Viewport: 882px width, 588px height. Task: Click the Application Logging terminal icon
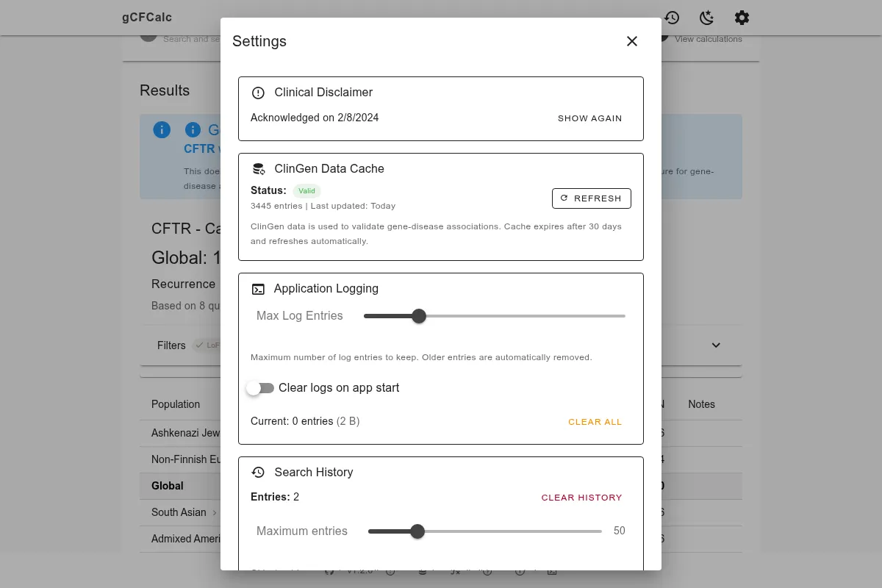[x=258, y=289]
